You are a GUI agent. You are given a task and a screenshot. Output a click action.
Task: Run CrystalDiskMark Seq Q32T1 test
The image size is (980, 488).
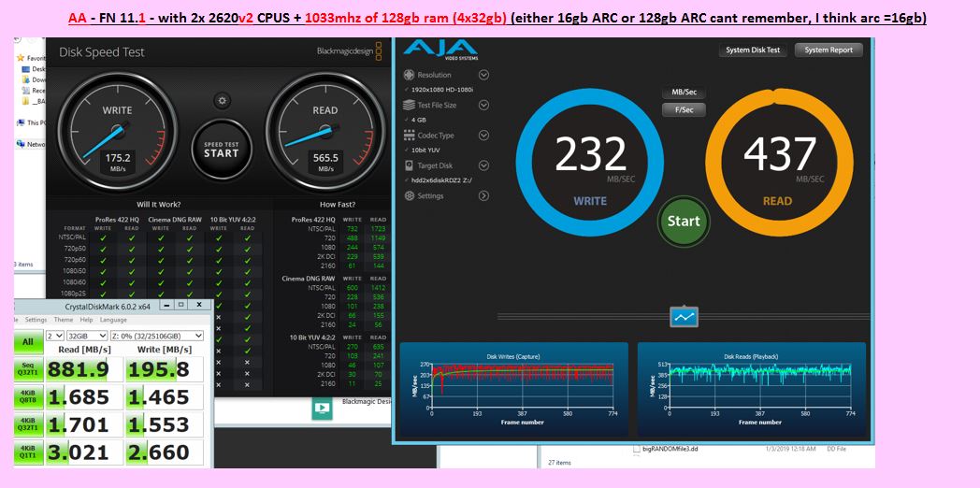(x=28, y=370)
